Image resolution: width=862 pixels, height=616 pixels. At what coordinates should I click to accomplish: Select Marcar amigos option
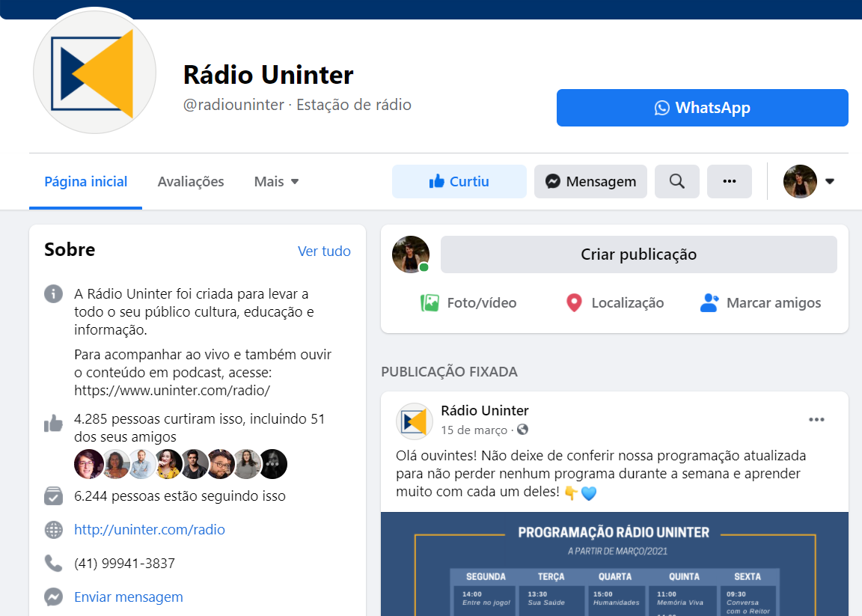click(760, 303)
